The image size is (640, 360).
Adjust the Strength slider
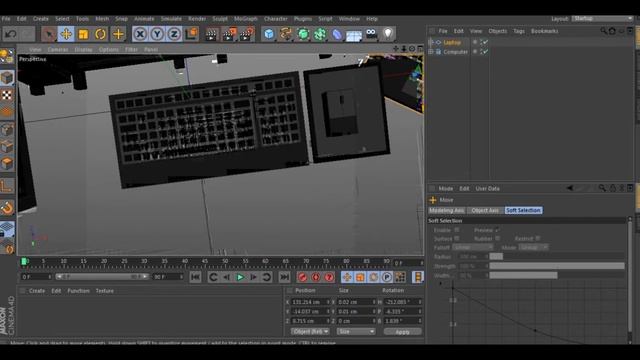(557, 266)
